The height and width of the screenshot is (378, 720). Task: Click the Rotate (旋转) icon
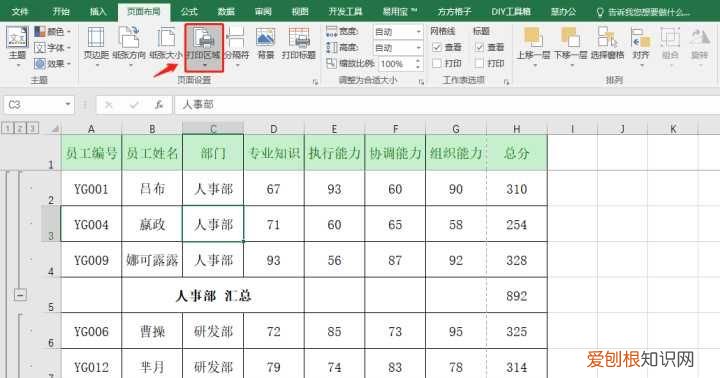(x=700, y=38)
